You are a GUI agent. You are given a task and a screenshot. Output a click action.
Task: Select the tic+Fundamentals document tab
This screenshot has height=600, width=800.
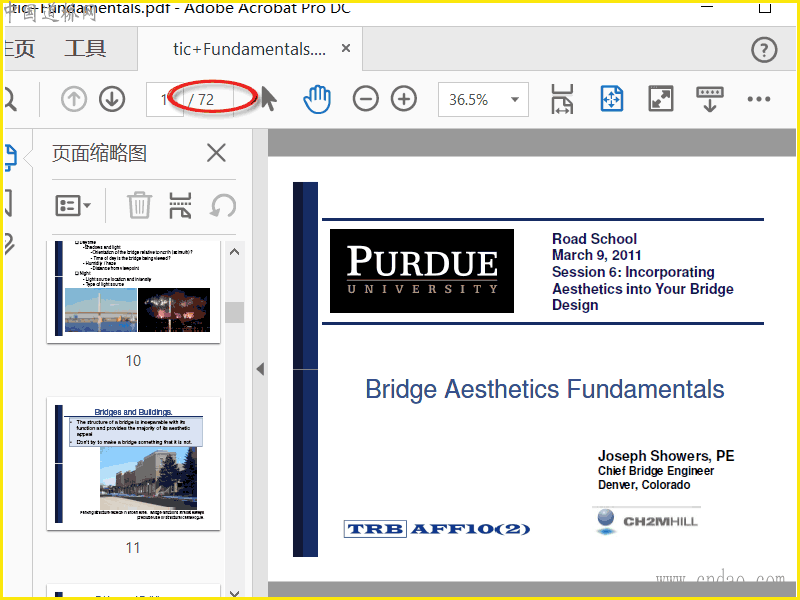pos(249,49)
